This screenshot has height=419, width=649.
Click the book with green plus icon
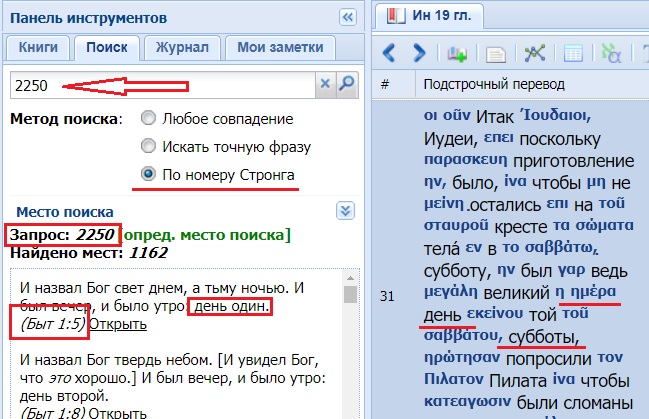pyautogui.click(x=459, y=52)
